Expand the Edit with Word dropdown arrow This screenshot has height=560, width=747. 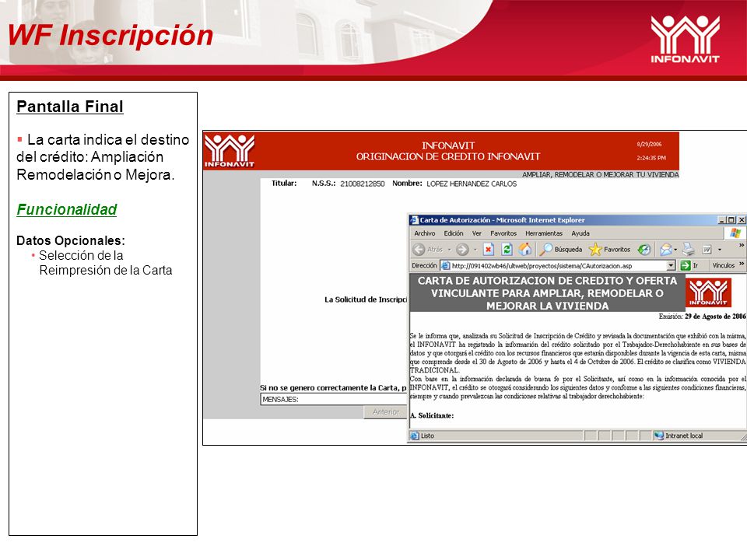(719, 250)
